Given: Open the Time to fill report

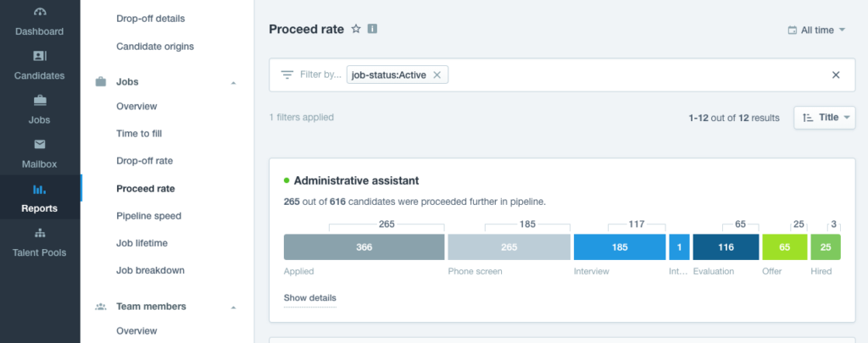Looking at the screenshot, I should (139, 133).
